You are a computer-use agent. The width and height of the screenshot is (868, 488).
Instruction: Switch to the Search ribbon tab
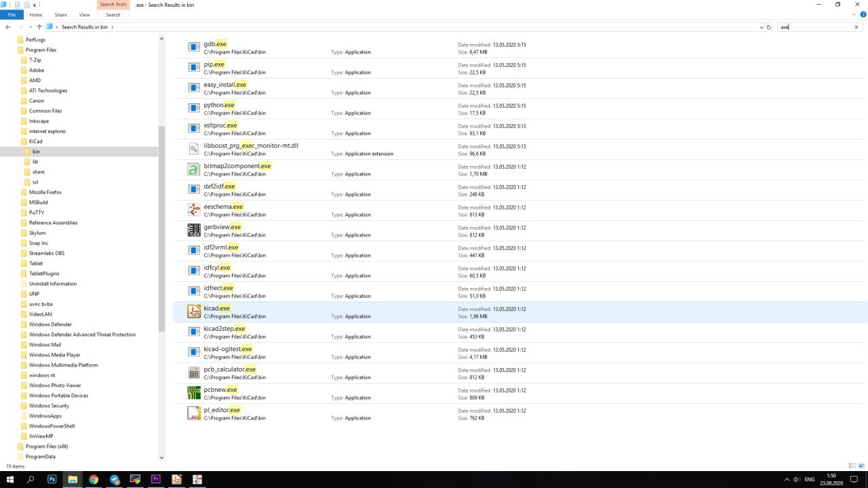[x=113, y=14]
